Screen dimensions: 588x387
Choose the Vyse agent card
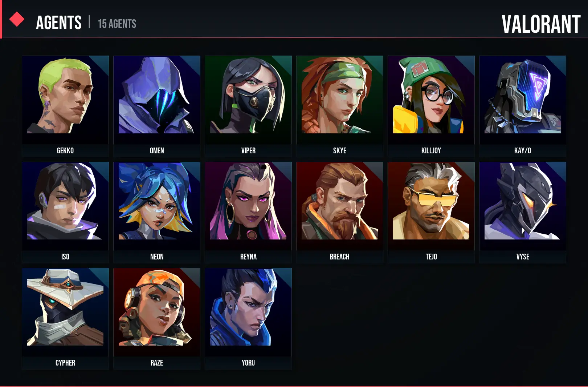523,212
